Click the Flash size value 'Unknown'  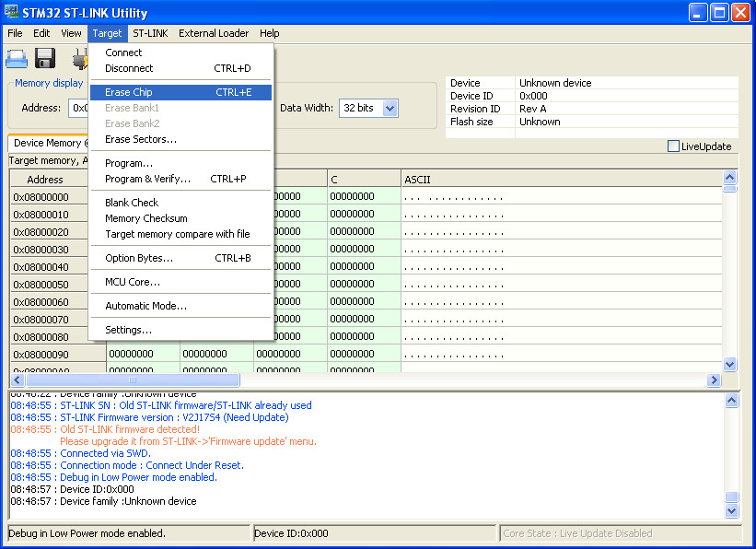tap(540, 123)
